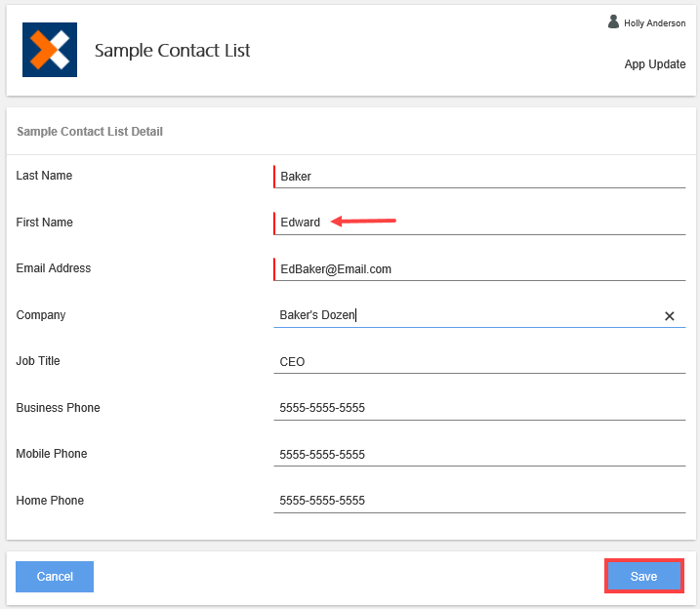Click the user profile icon
700x609 pixels.
point(614,21)
